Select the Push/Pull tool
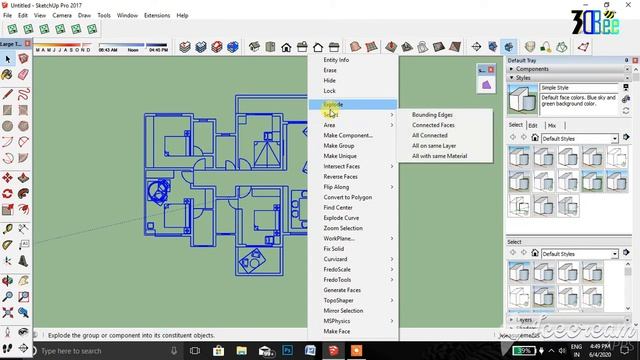This screenshot has height=360, width=640. tap(23, 178)
